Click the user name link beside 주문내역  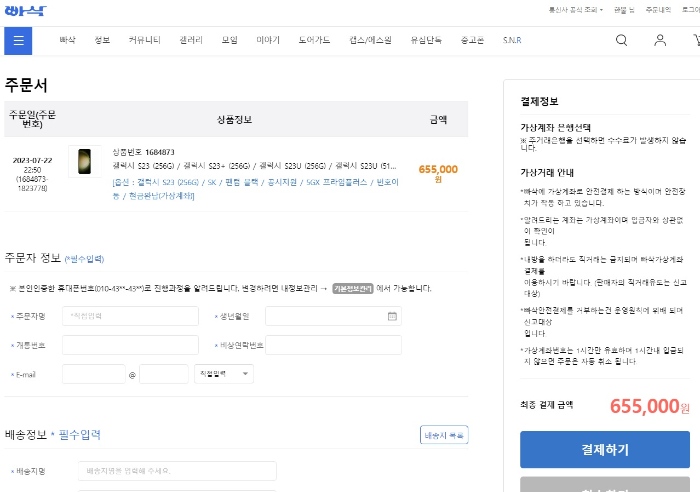[x=624, y=10]
